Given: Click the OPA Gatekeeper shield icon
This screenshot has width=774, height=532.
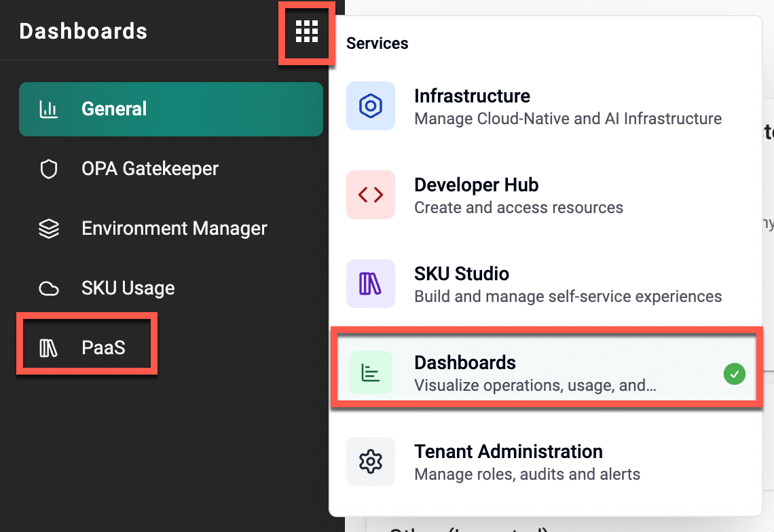Looking at the screenshot, I should pos(48,169).
